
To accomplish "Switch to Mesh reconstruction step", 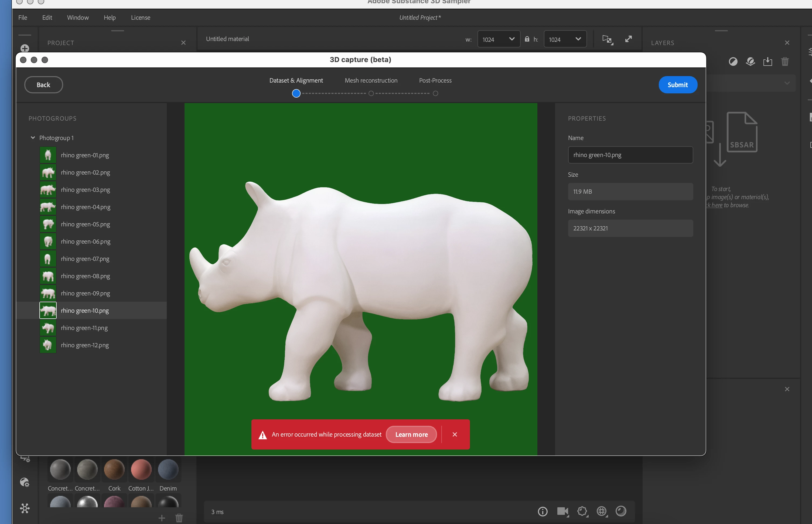I will click(x=371, y=81).
